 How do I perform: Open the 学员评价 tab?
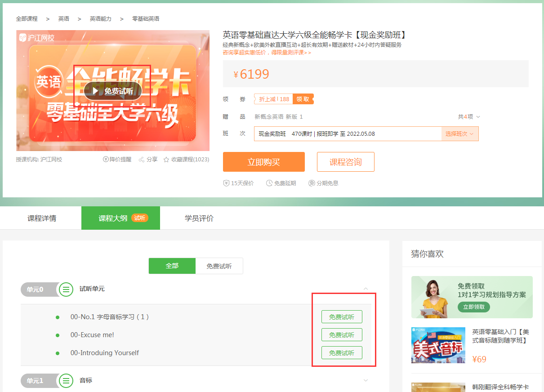[199, 218]
